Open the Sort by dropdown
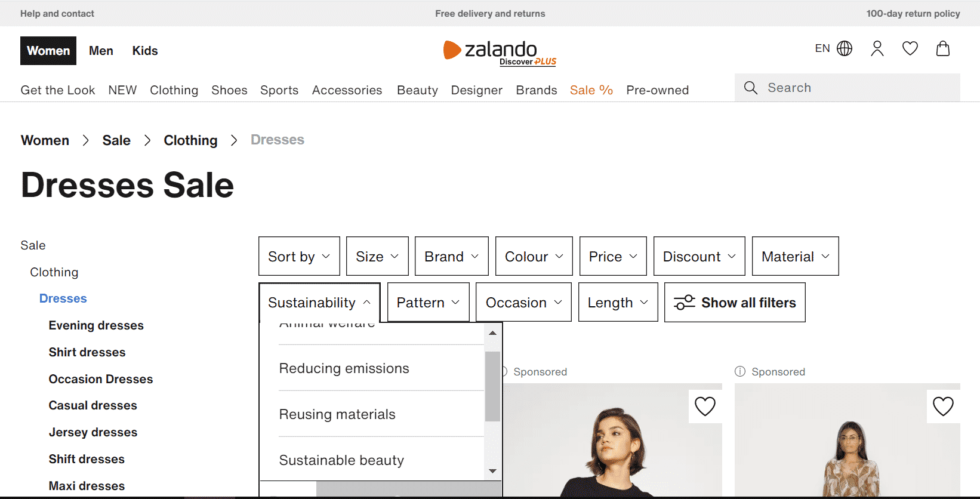 point(299,256)
